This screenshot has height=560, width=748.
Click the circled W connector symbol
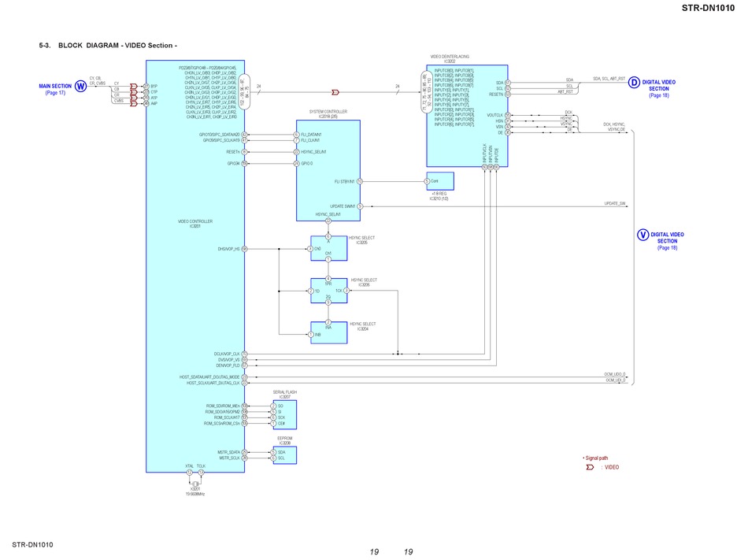pyautogui.click(x=80, y=87)
